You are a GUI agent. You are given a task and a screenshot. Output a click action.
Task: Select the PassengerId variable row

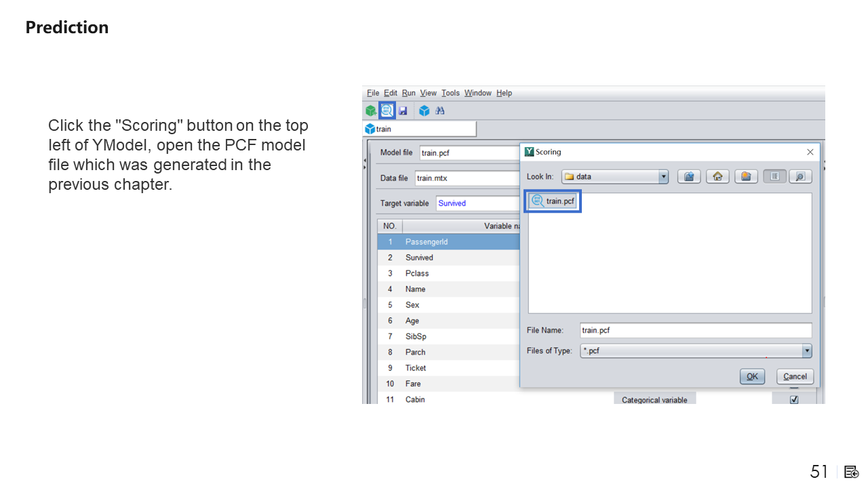pos(448,242)
